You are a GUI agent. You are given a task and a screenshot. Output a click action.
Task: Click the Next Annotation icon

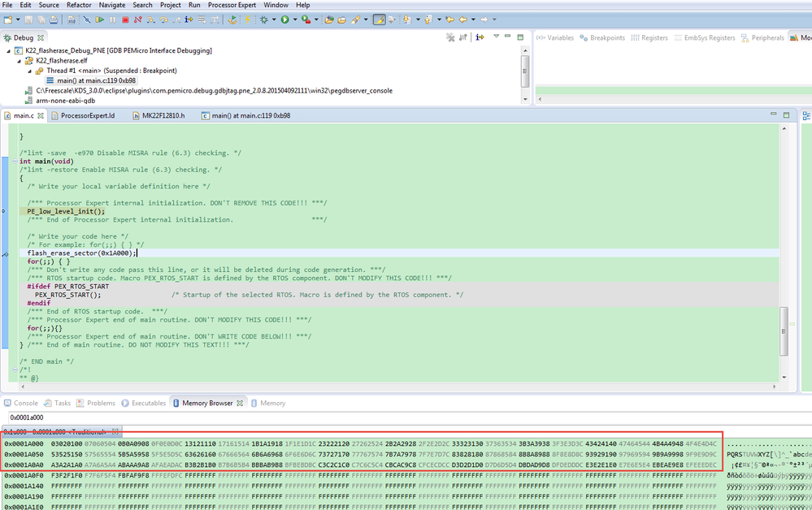[x=407, y=19]
